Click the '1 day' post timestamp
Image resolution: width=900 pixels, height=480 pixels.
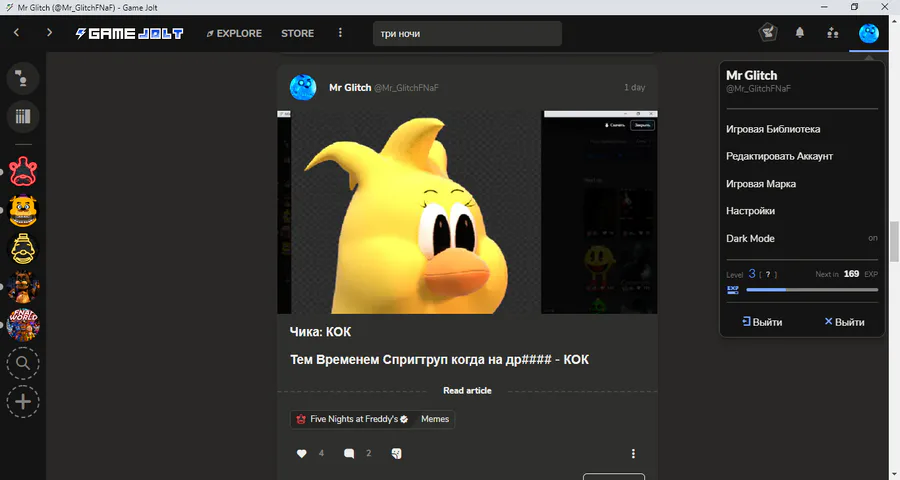pos(634,87)
